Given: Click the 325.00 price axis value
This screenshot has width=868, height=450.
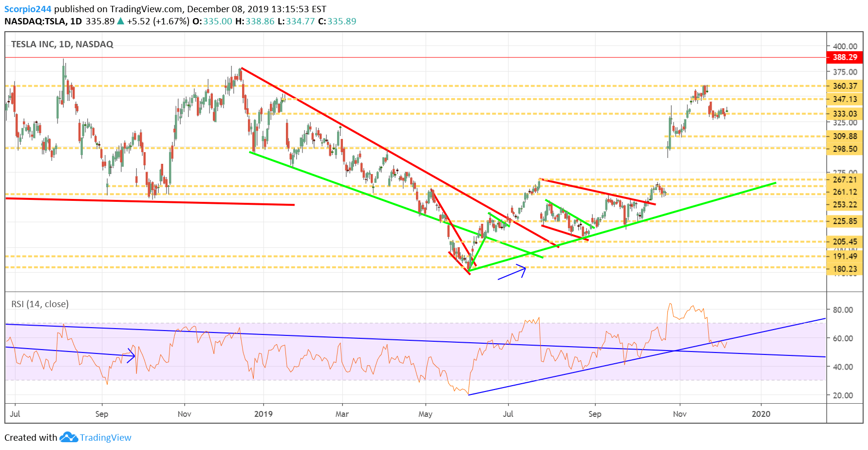Looking at the screenshot, I should [845, 123].
